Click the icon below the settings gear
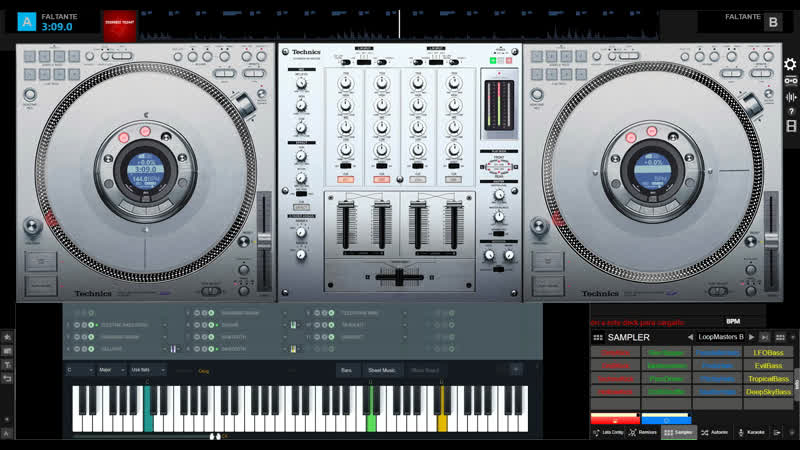Screen dimensions: 800x450 pyautogui.click(x=791, y=81)
